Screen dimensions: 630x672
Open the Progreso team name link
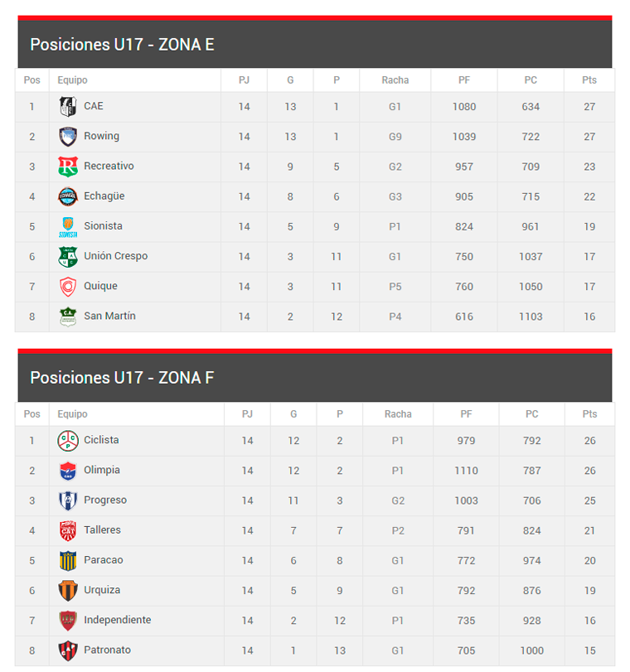pyautogui.click(x=105, y=500)
